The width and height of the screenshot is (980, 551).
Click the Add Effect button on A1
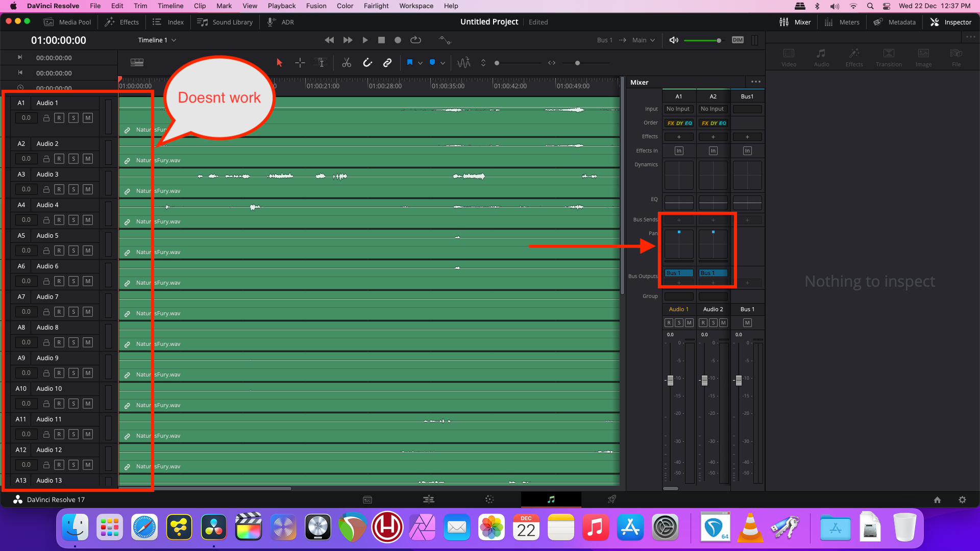tap(679, 136)
